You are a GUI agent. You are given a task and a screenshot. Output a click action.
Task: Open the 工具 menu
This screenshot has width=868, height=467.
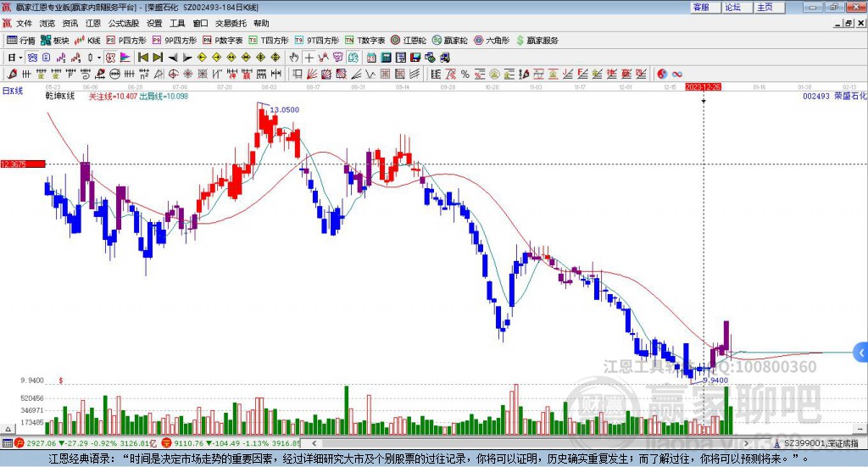(177, 23)
